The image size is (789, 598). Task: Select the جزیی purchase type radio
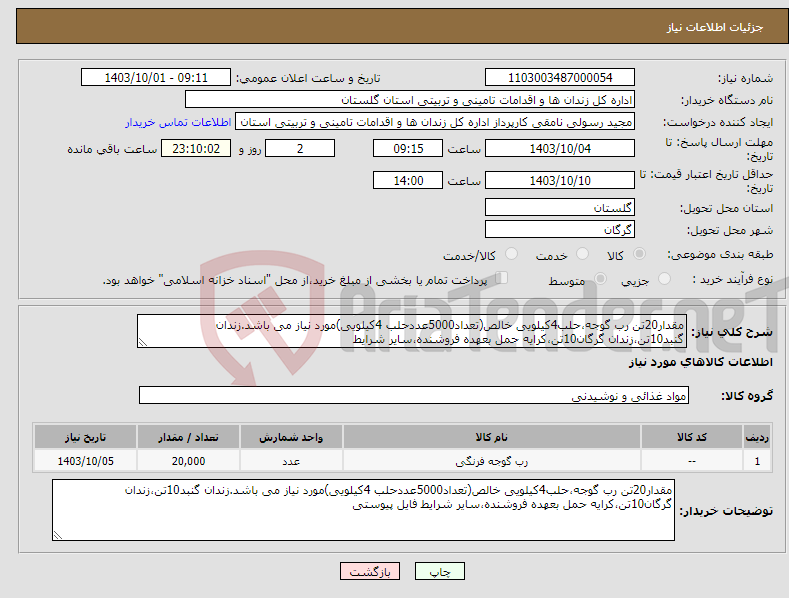click(664, 278)
